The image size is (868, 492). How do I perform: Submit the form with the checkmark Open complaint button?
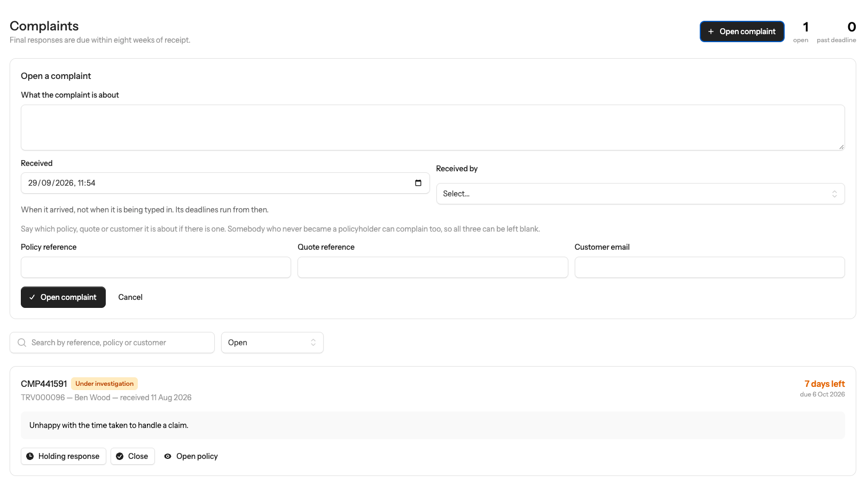pyautogui.click(x=63, y=297)
